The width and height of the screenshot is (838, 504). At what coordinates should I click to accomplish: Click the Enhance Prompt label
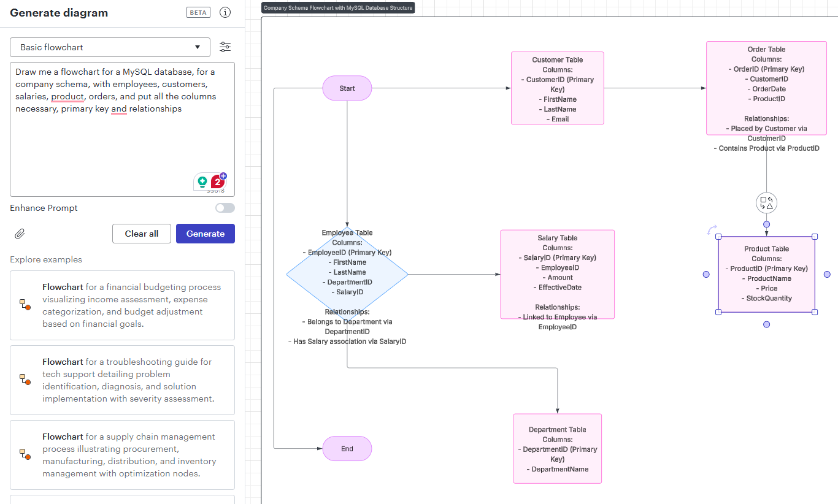point(44,208)
